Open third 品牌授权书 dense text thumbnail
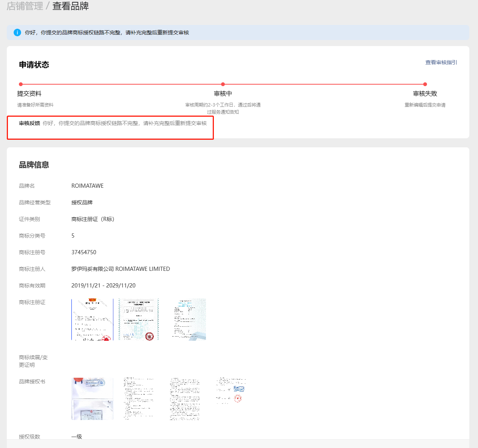Image resolution: width=478 pixels, height=448 pixels. [x=185, y=399]
